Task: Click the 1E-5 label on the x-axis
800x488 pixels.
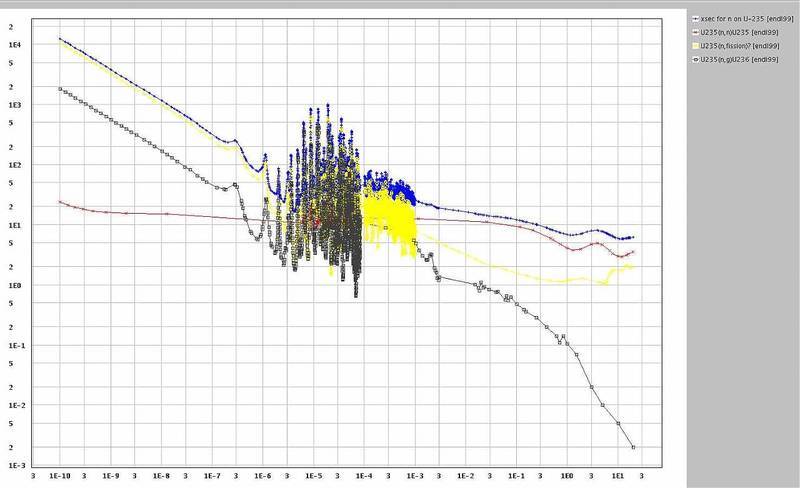Action: click(x=313, y=477)
